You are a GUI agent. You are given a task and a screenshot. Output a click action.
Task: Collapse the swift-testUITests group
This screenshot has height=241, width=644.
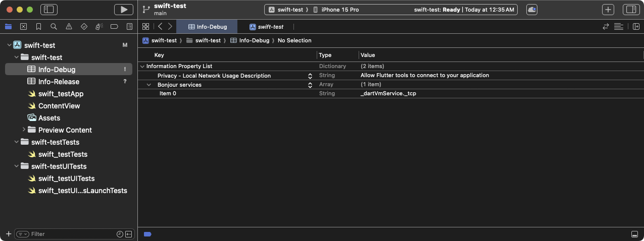tap(17, 166)
